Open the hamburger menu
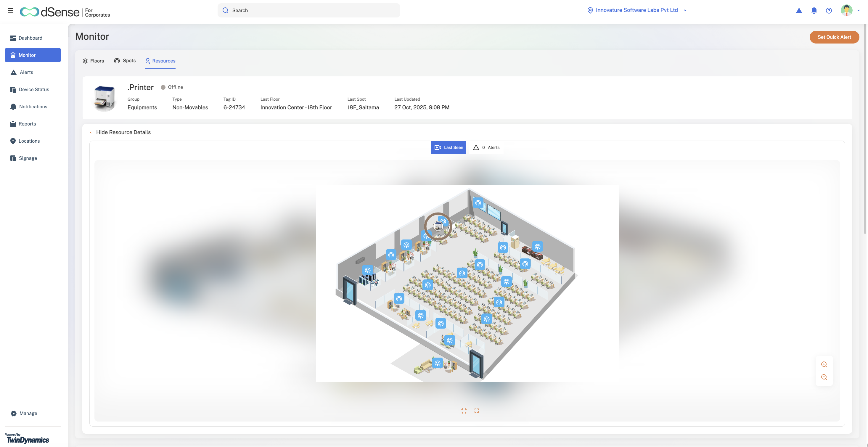 click(11, 10)
